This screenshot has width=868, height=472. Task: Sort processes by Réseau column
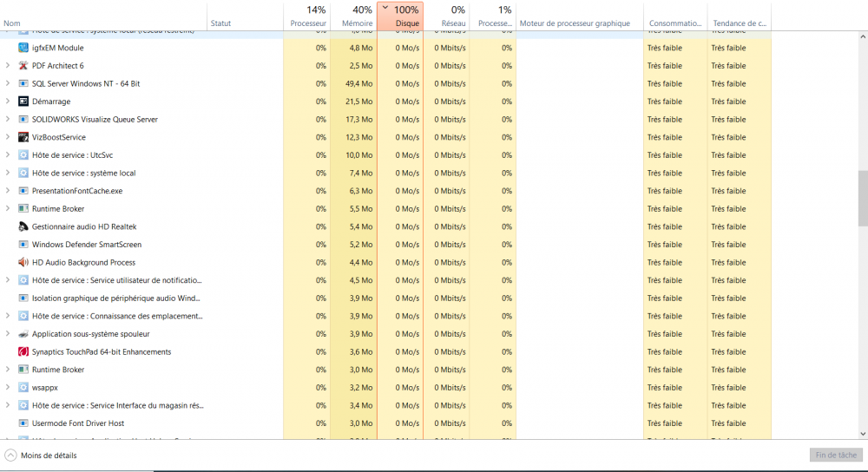tap(447, 16)
